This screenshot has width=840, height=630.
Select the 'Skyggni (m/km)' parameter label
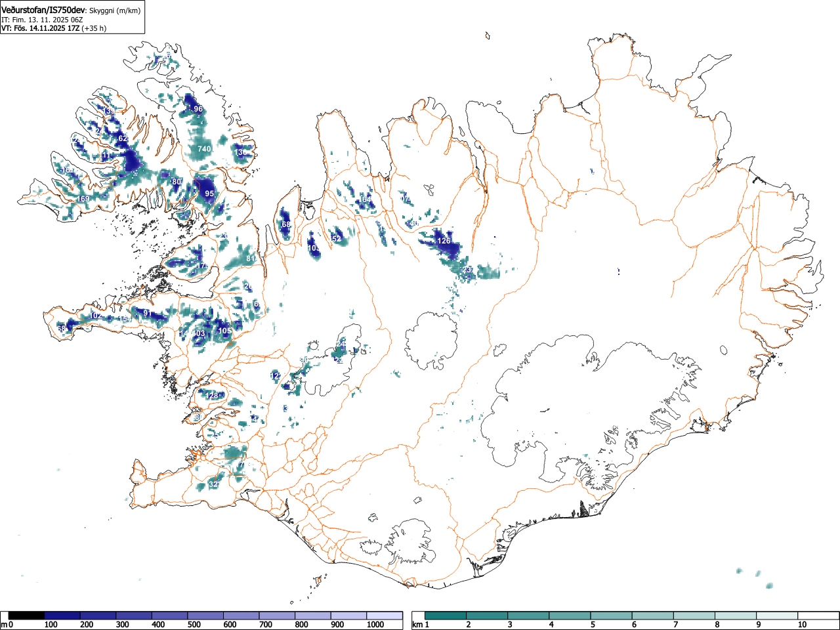(x=115, y=10)
